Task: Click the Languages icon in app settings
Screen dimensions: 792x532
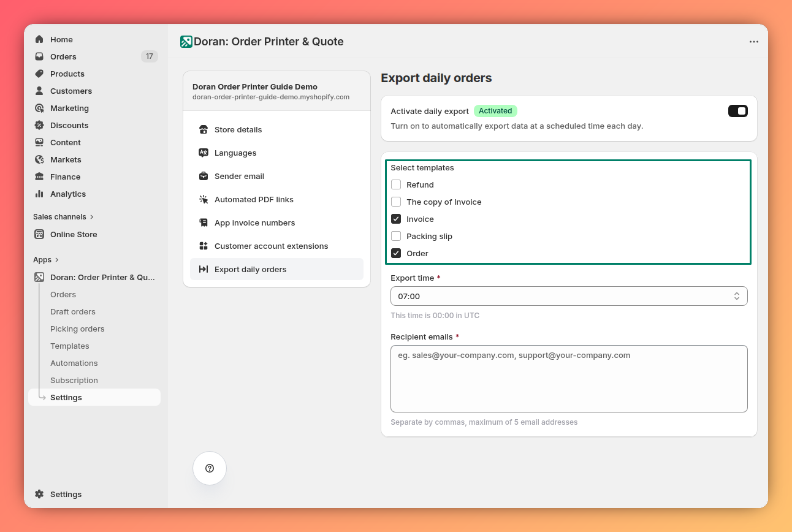Action: click(x=203, y=153)
